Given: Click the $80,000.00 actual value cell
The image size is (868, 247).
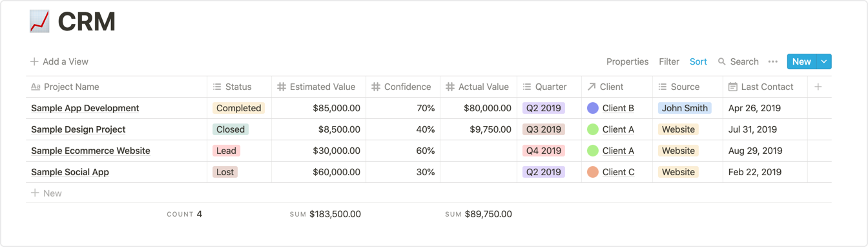Looking at the screenshot, I should point(479,108).
